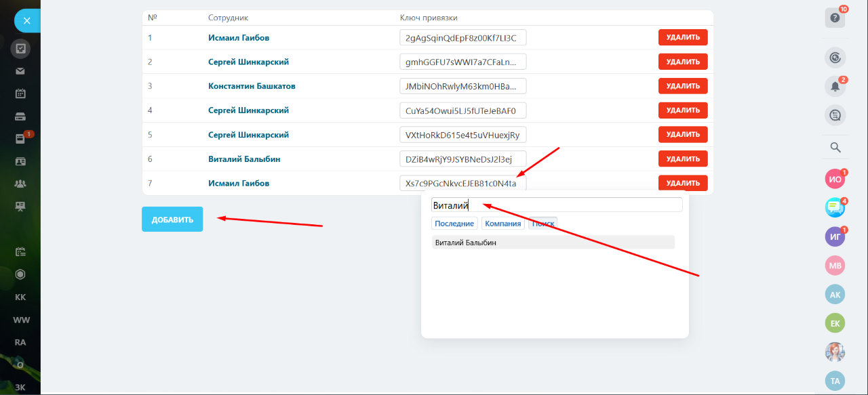Switch to the Компания tab
This screenshot has width=868, height=395.
point(502,224)
